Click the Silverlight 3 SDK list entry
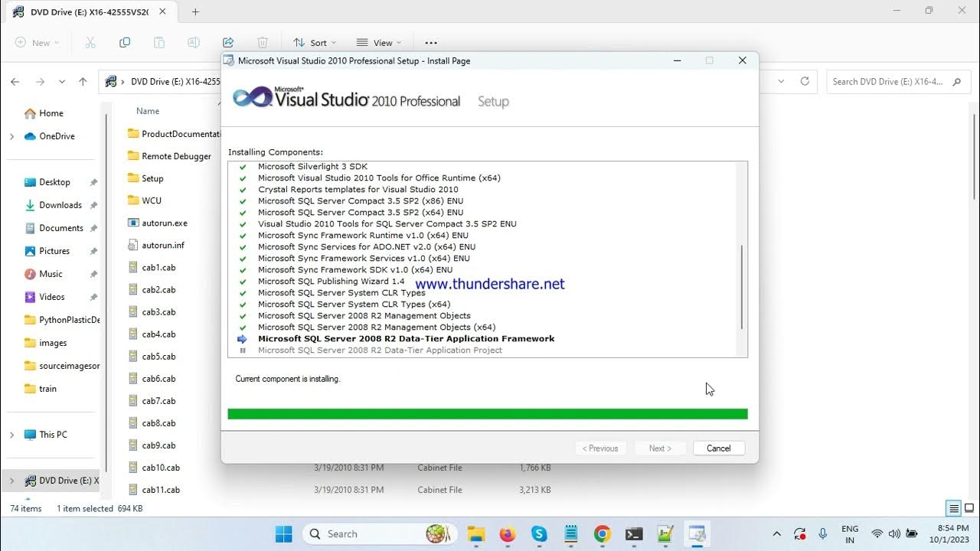 (313, 167)
